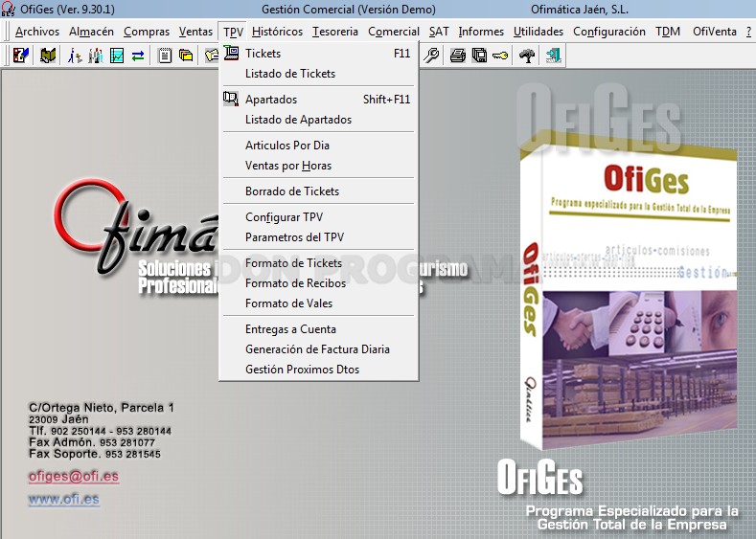Screen dimensions: 756x539
Task: Open the www.ofi.es website link
Action: [x=63, y=499]
